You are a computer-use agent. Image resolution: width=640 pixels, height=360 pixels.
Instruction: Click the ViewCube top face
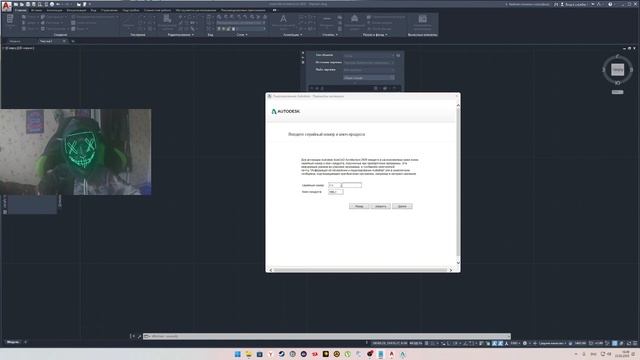point(618,70)
